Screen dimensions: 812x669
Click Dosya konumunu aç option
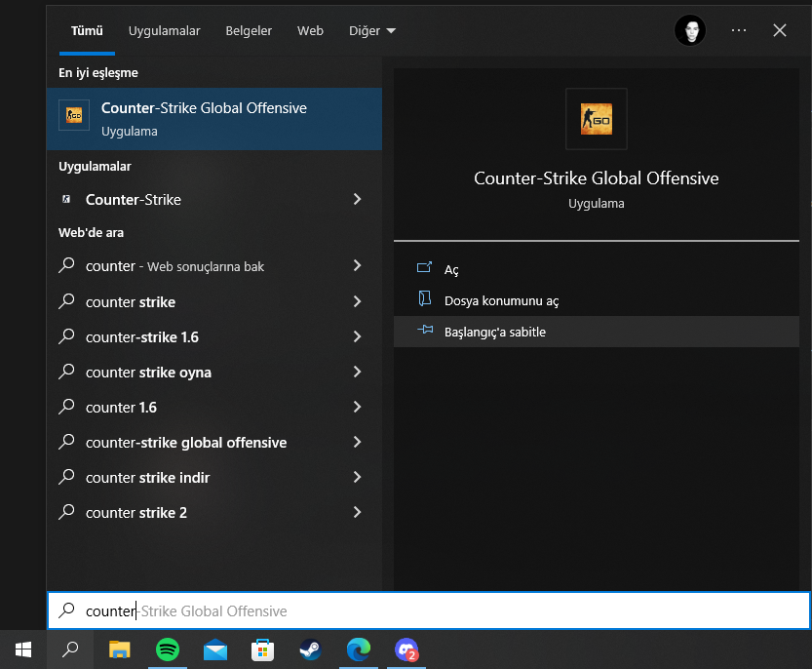[x=501, y=300]
